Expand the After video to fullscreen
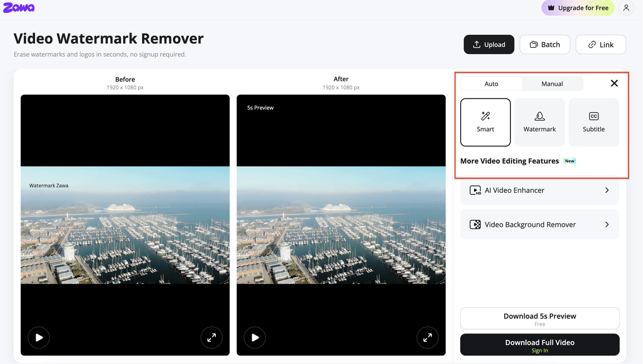The width and height of the screenshot is (643, 364). pyautogui.click(x=427, y=338)
